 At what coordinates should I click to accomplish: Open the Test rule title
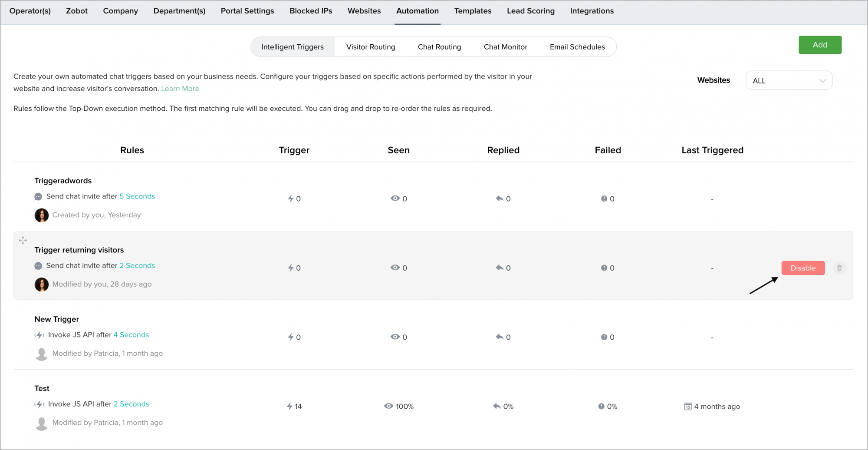(x=42, y=388)
